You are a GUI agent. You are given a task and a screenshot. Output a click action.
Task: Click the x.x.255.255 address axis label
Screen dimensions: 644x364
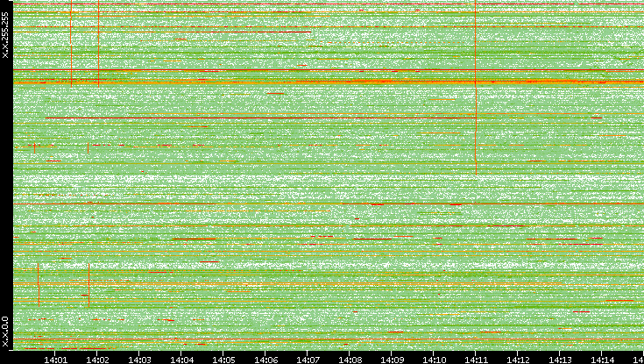coord(5,35)
